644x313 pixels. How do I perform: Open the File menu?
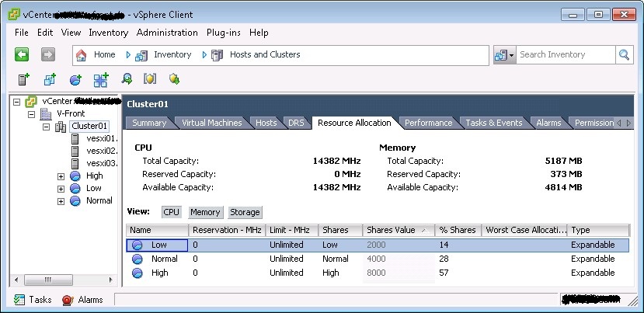pos(21,33)
